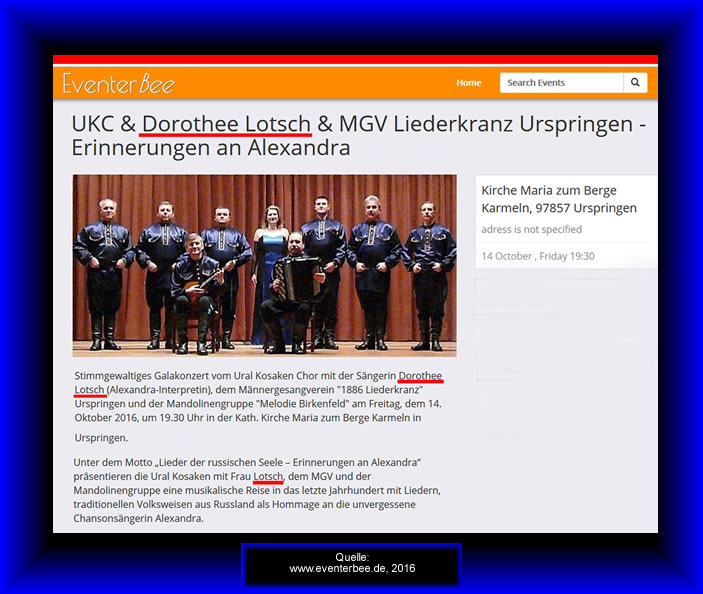This screenshot has height=594, width=703.
Task: Click underlined Lotsch before Alexandra-Interpretin
Action: (x=89, y=390)
